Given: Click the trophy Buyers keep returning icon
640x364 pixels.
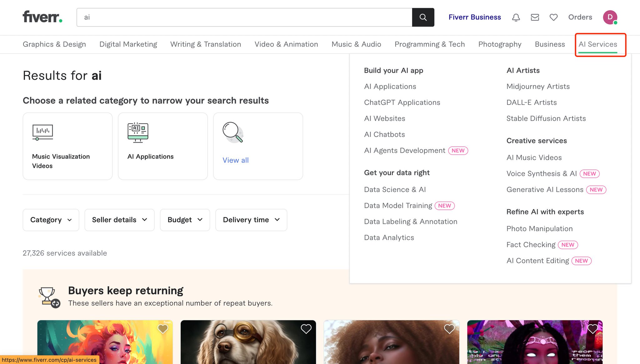Looking at the screenshot, I should point(49,298).
